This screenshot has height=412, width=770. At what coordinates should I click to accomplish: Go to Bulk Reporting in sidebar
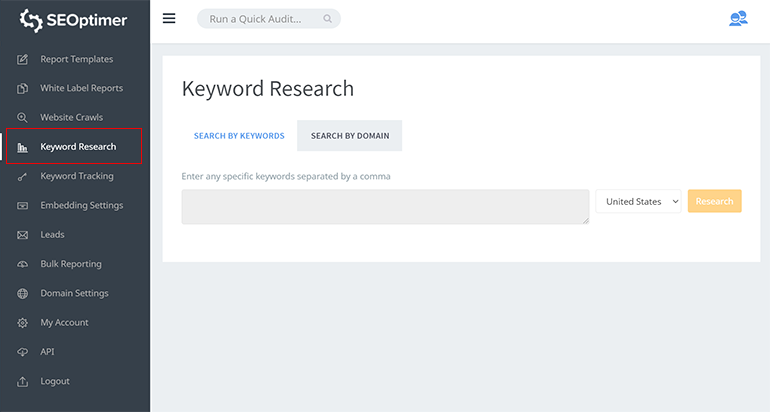[70, 264]
